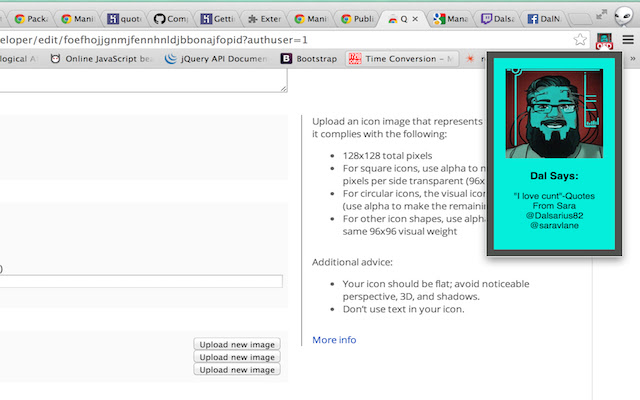The height and width of the screenshot is (400, 640).
Task: Click the Bootstrap B favicon
Action: pos(286,59)
